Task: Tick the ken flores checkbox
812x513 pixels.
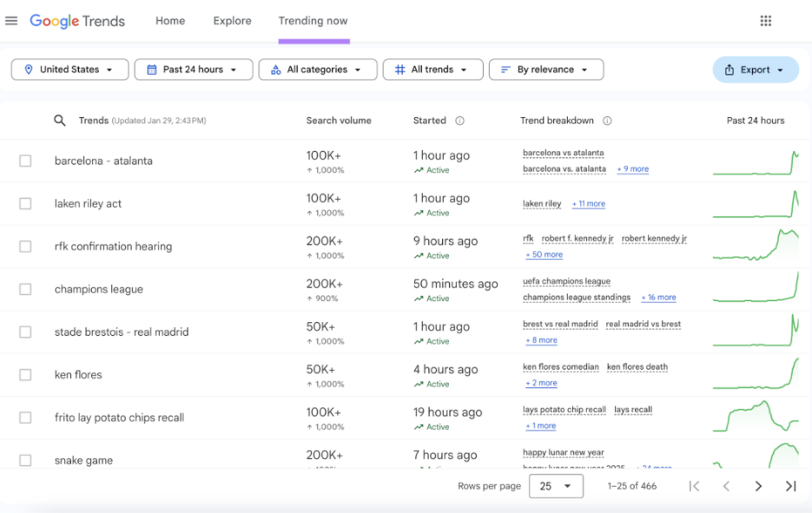Action: [25, 375]
